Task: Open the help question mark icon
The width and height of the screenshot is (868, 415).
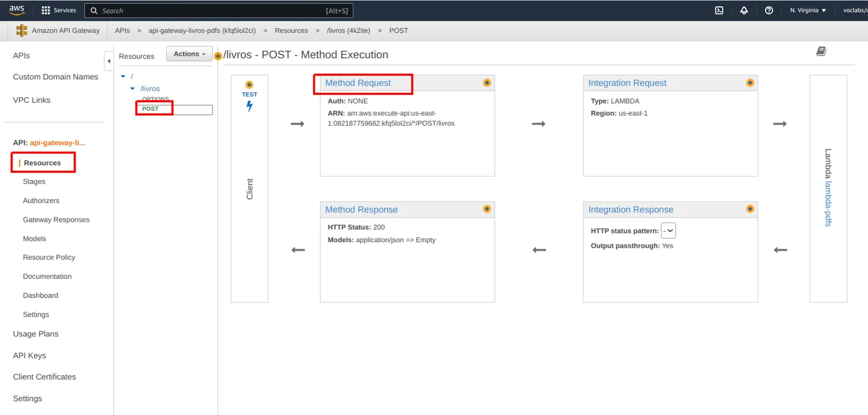Action: pyautogui.click(x=769, y=11)
